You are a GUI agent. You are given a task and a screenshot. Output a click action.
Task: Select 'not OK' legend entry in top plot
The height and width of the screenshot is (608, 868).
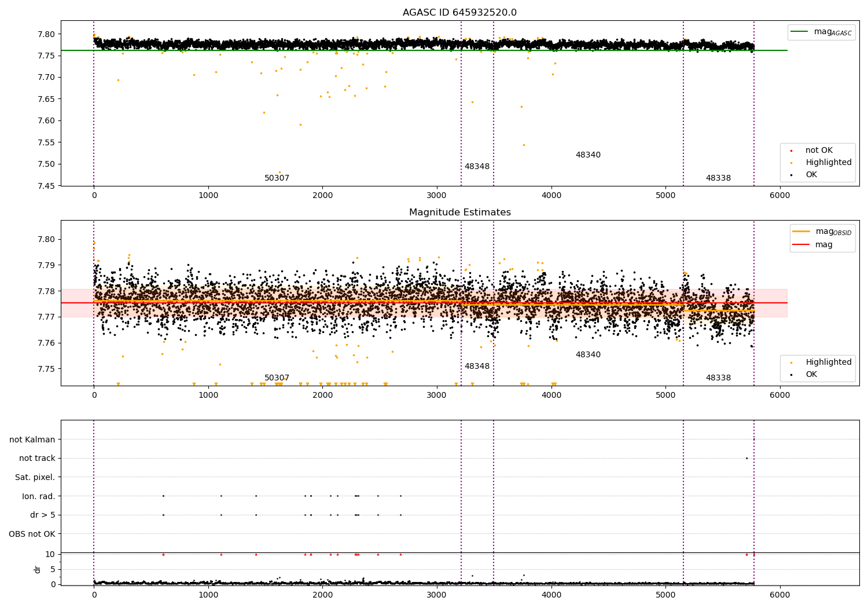pos(819,151)
